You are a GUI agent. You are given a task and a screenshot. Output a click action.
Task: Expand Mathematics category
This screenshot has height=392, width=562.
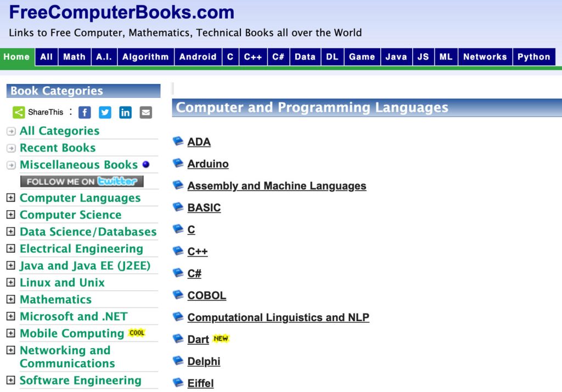[x=11, y=299]
